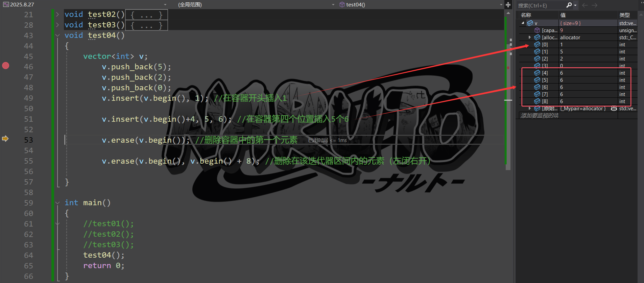Viewport: 644px width, 283px height.
Task: Click the 添加要监视的项 add watch field
Action: [539, 115]
